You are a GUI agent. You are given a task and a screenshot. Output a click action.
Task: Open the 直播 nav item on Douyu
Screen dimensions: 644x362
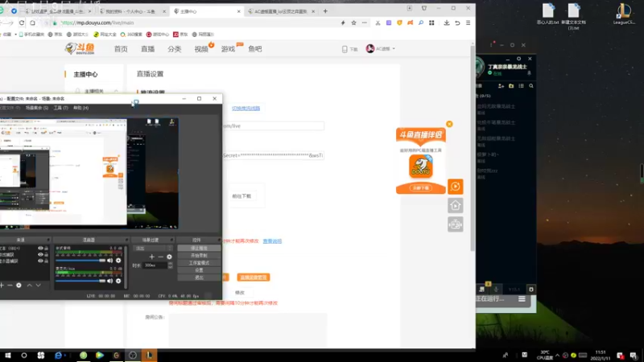click(147, 49)
